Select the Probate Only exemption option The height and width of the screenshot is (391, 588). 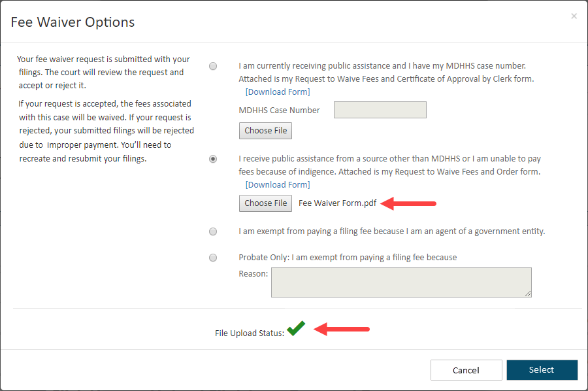point(213,258)
